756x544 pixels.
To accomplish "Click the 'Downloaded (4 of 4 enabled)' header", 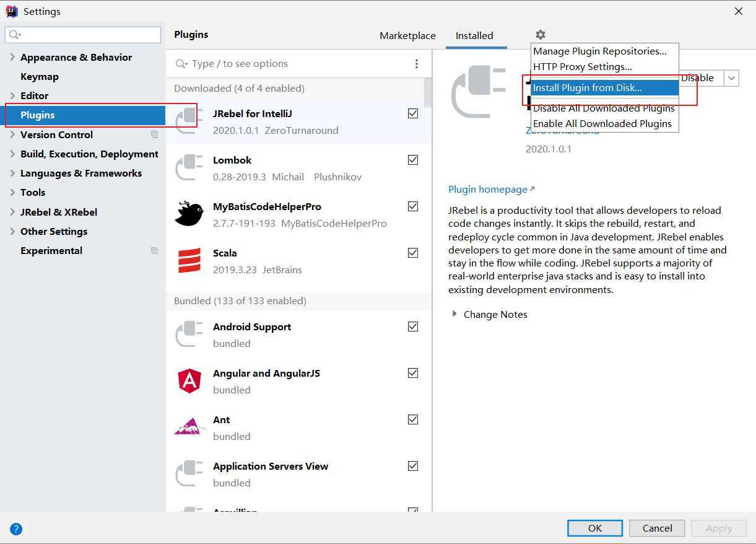I will (239, 89).
